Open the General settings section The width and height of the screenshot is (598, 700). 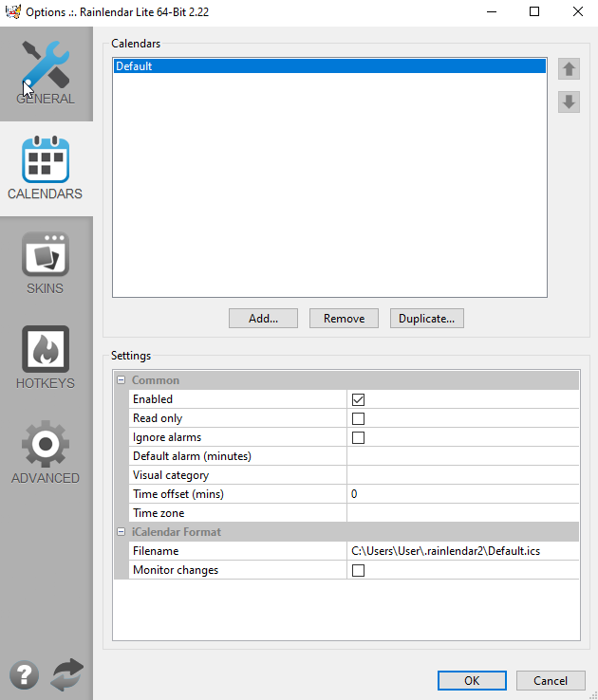46,72
